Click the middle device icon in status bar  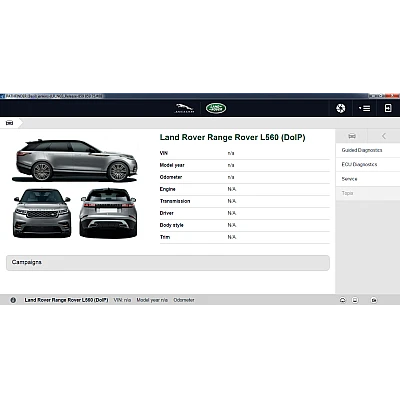click(x=355, y=300)
